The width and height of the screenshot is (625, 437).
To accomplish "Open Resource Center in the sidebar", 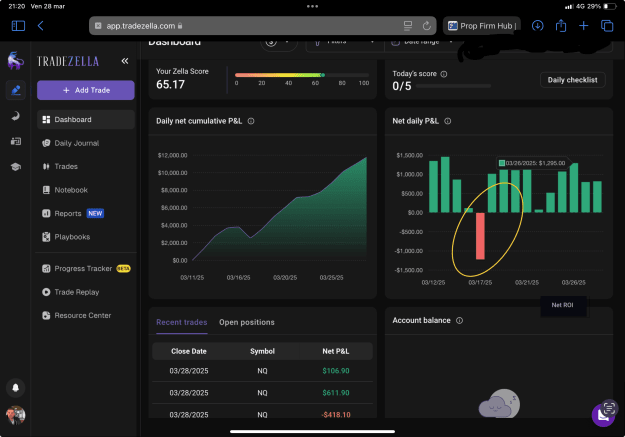I will click(86, 315).
